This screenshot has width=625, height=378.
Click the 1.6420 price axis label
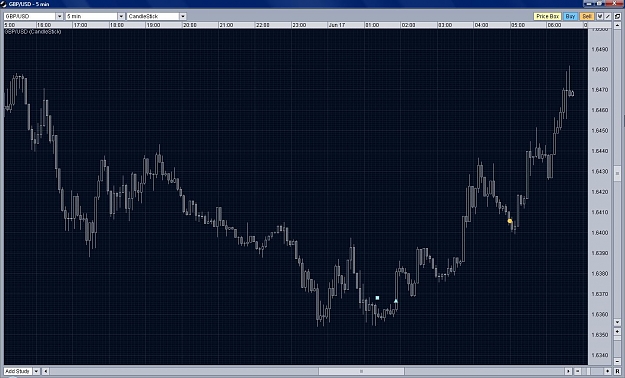coord(600,192)
